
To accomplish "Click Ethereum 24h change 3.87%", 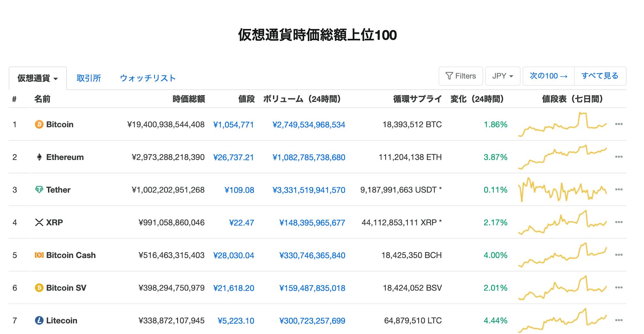I will (x=495, y=157).
